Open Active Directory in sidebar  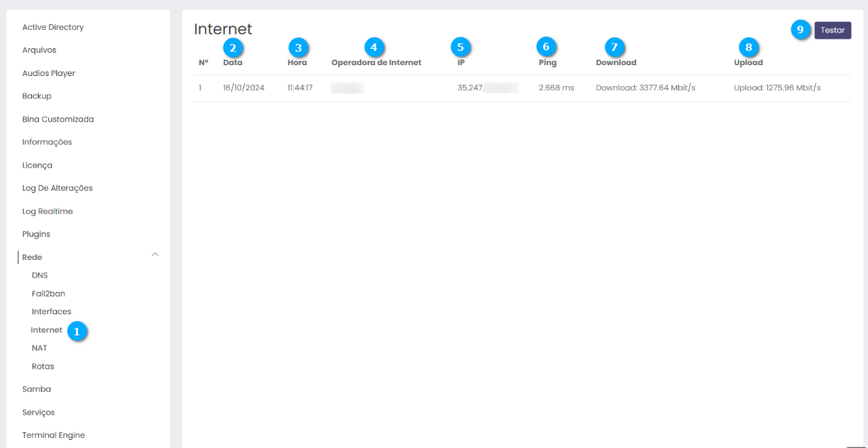tap(53, 27)
